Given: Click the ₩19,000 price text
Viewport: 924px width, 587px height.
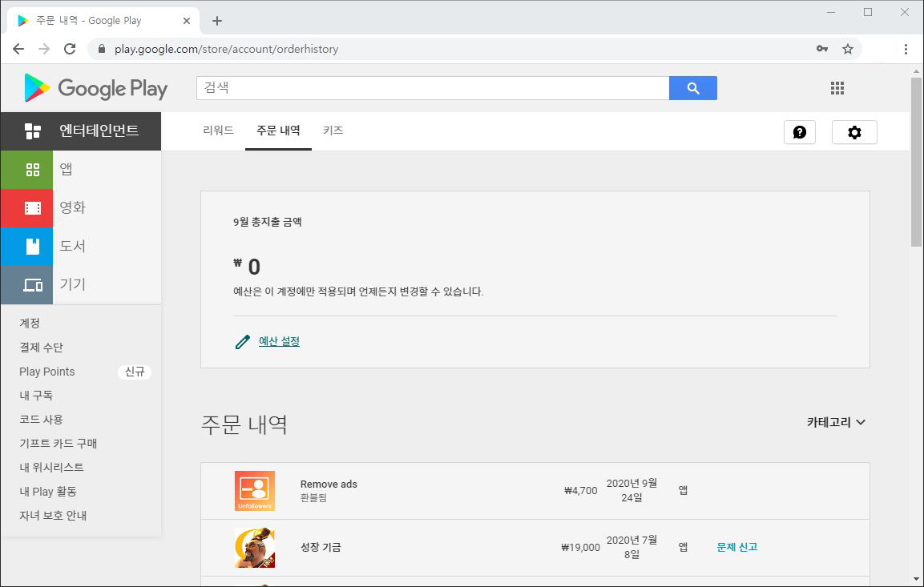Looking at the screenshot, I should 580,548.
